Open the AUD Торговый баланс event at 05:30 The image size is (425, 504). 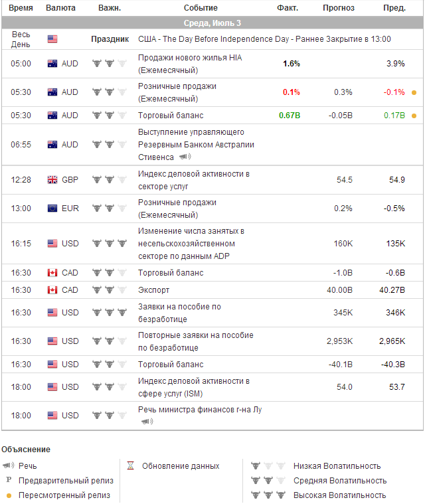[x=170, y=115]
